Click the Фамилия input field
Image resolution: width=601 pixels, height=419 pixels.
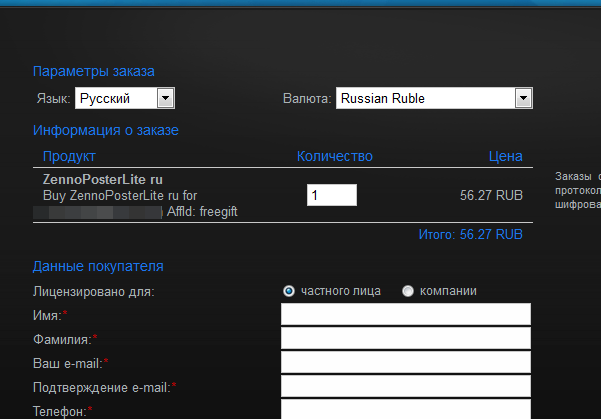(406, 338)
